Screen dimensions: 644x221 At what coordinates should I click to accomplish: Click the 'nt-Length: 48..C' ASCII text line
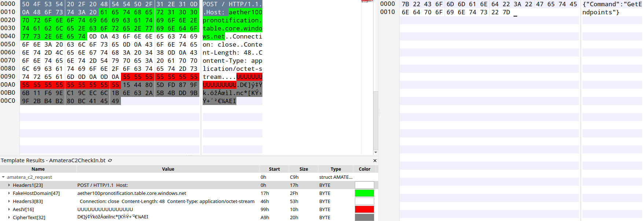(232, 52)
